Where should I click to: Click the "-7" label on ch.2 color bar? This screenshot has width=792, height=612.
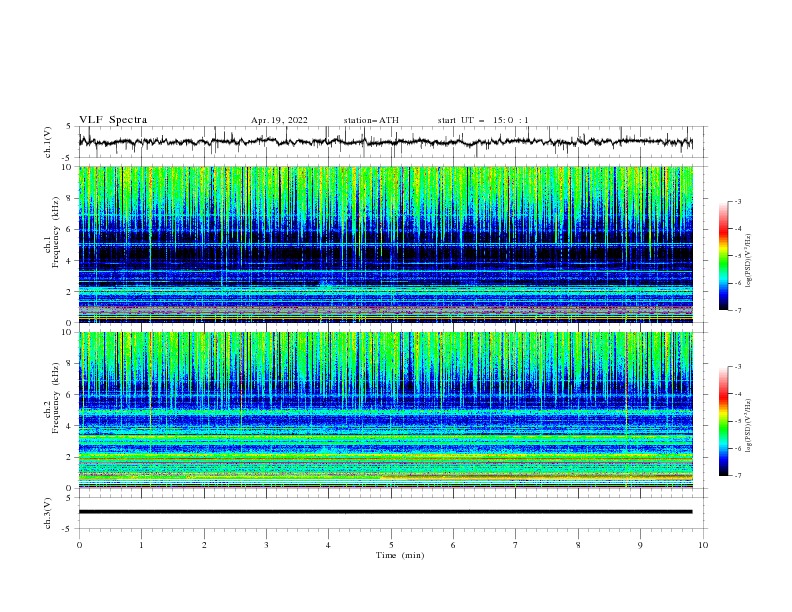tap(738, 476)
